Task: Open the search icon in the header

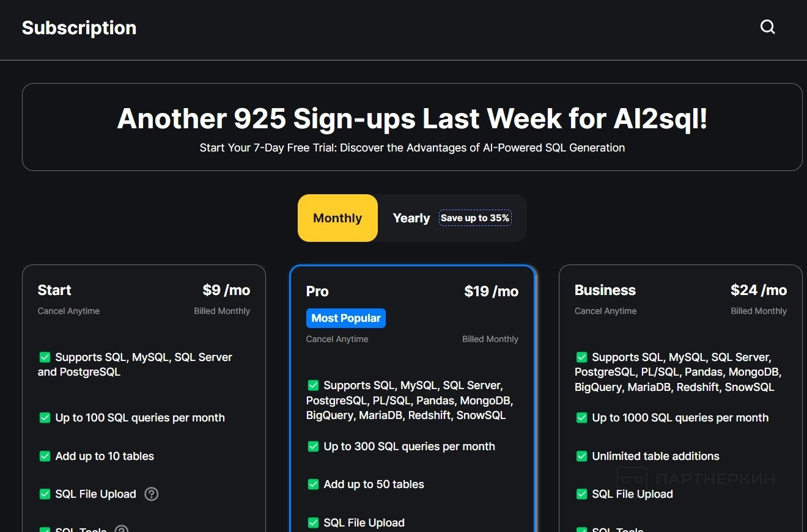Action: pos(767,27)
